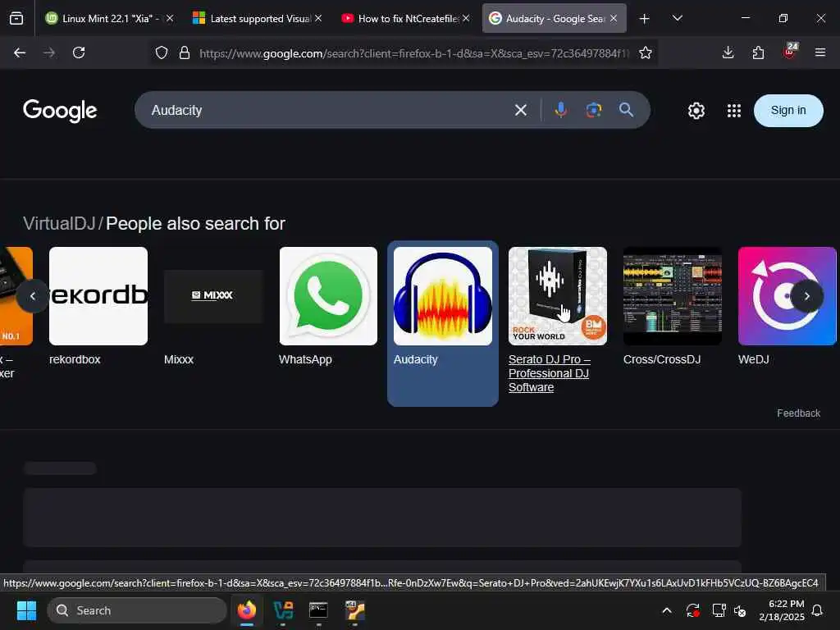Click the muted volume tray icon

(x=740, y=610)
